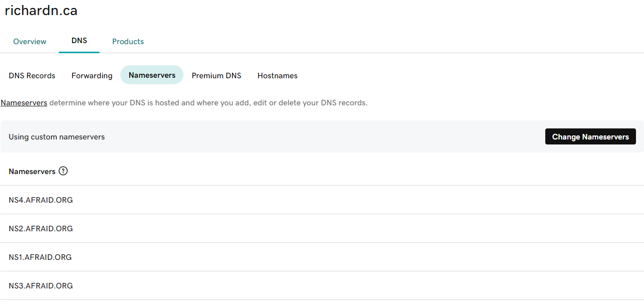Screen dimensions: 644x304
Task: Switch to the Products tab
Action: [x=128, y=42]
